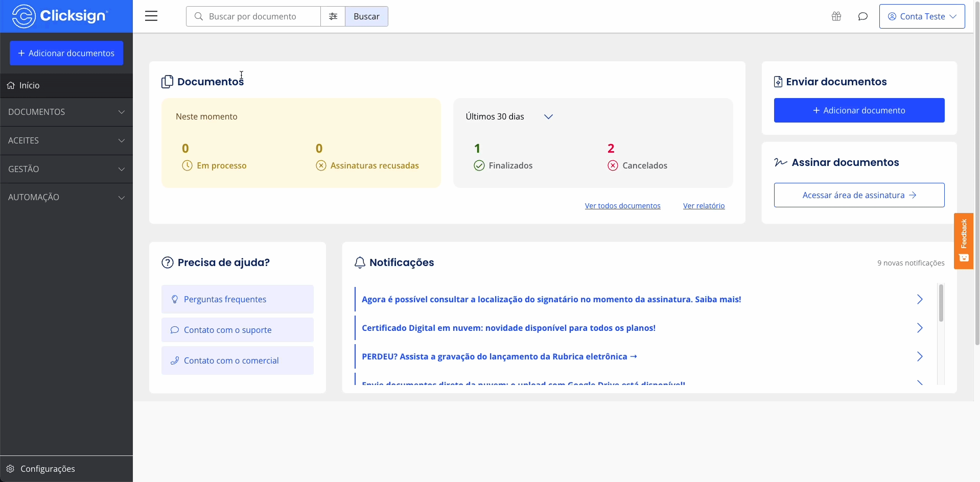Focus the Buscar por documento field
The height and width of the screenshot is (482, 980).
[253, 16]
